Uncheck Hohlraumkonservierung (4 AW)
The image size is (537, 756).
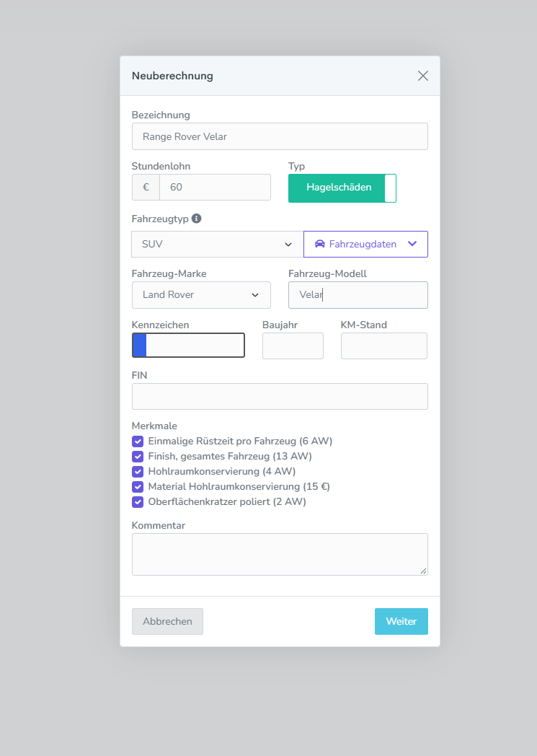click(x=138, y=472)
